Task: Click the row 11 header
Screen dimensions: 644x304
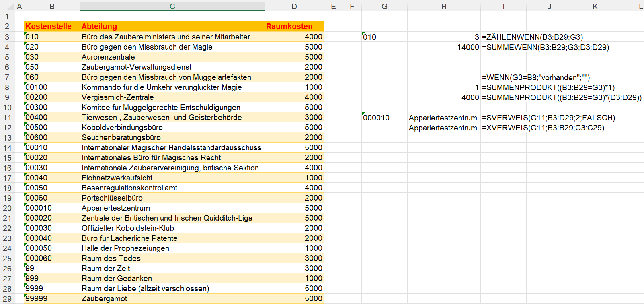Action: pyautogui.click(x=7, y=118)
